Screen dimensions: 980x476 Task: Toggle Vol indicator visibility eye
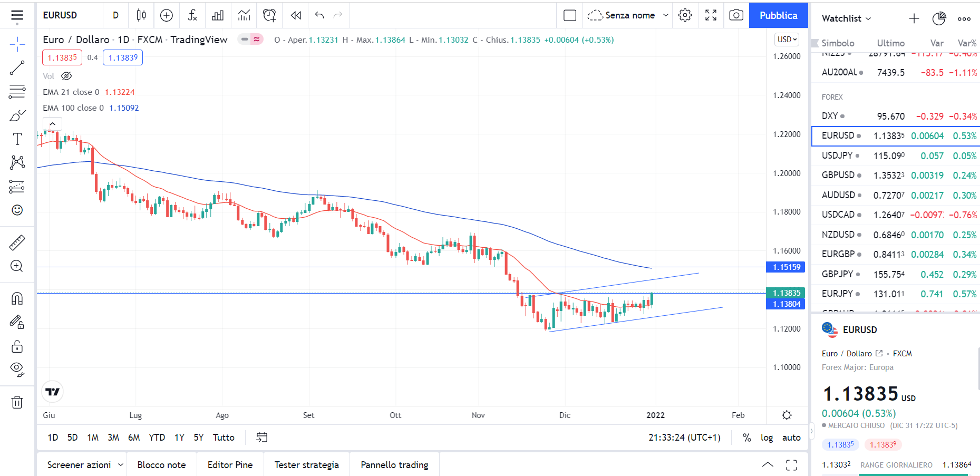(66, 76)
